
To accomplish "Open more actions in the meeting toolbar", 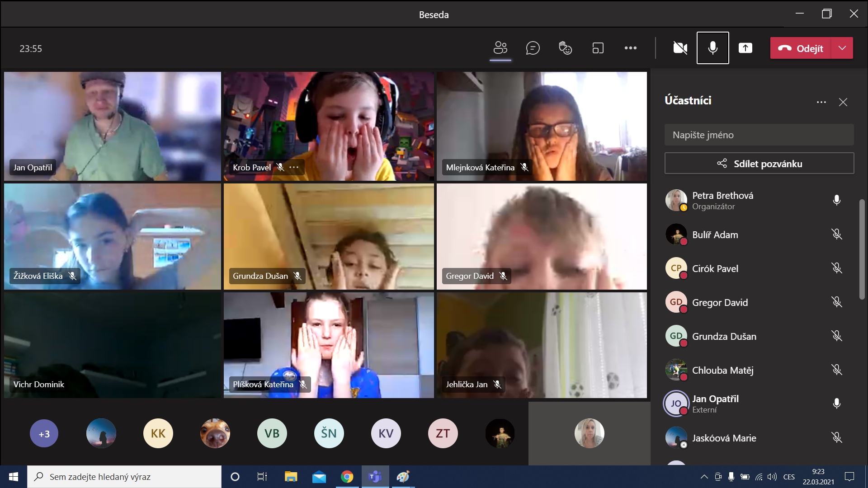I will (630, 48).
